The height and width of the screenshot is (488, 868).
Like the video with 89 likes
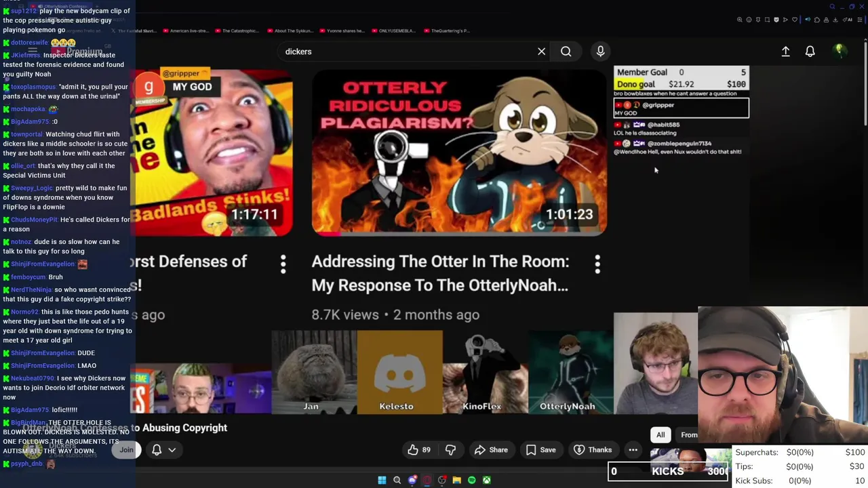point(419,449)
